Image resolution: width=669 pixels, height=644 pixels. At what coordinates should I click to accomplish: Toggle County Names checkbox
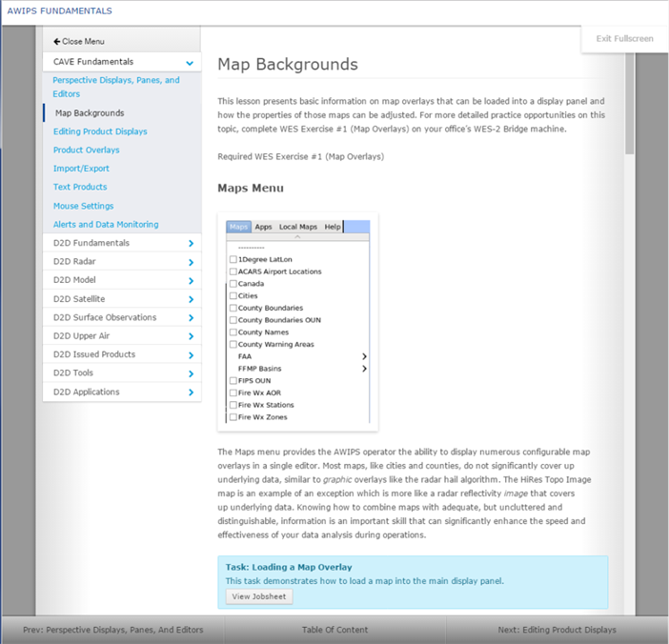tap(233, 332)
